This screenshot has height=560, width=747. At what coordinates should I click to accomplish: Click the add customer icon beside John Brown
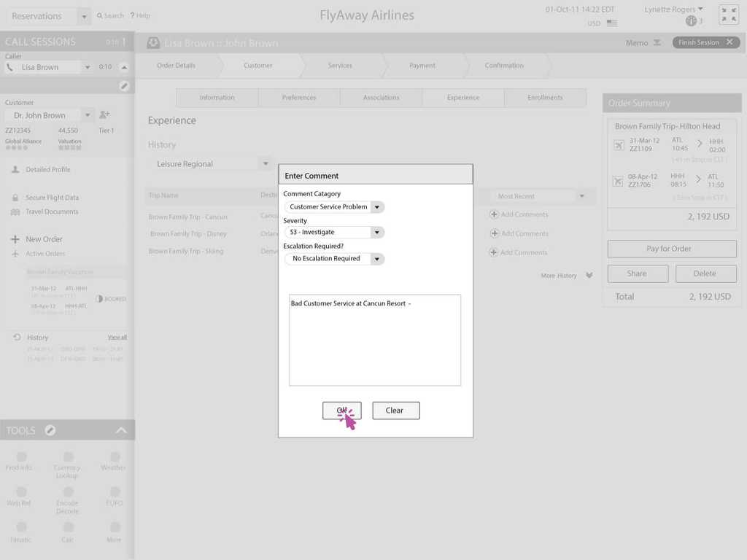click(104, 115)
